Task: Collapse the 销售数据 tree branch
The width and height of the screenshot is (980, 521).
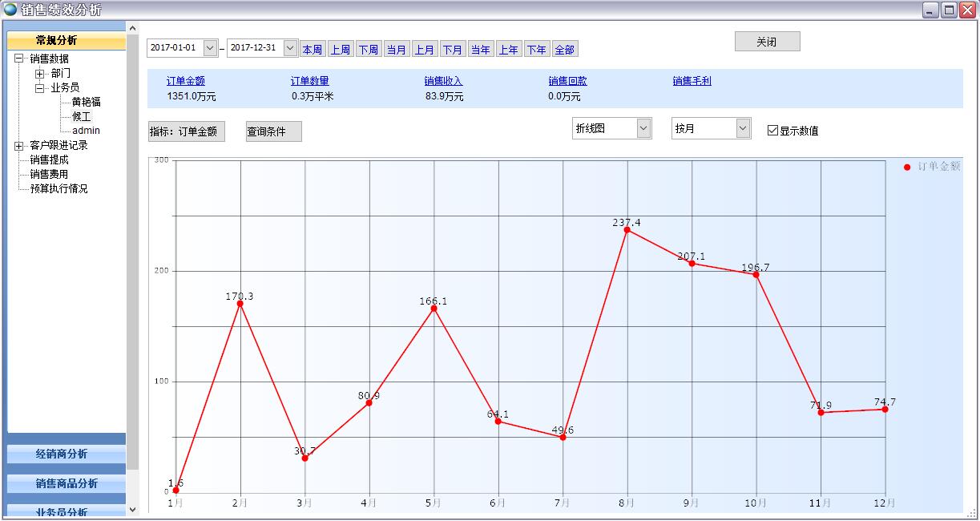Action: (x=18, y=59)
